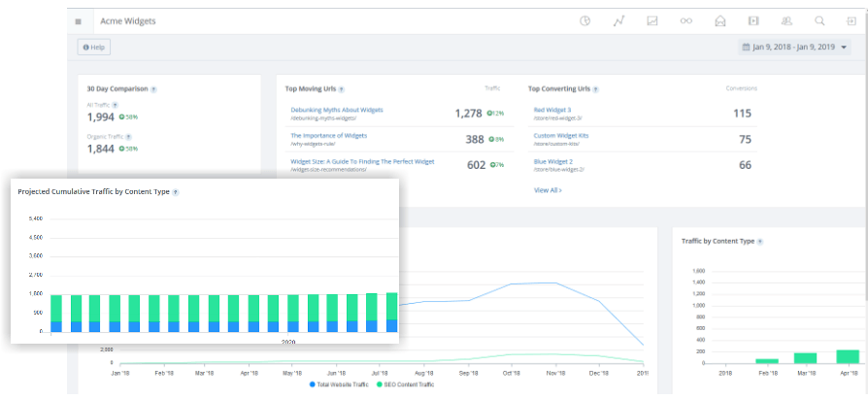Click help icon next to Top Moving Urls
The height and width of the screenshot is (399, 868).
[341, 89]
